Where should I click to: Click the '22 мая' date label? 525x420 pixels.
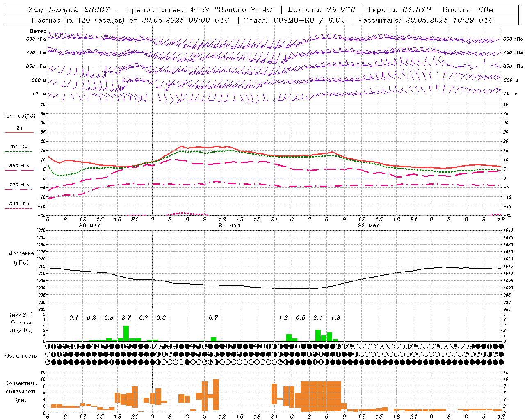click(369, 226)
